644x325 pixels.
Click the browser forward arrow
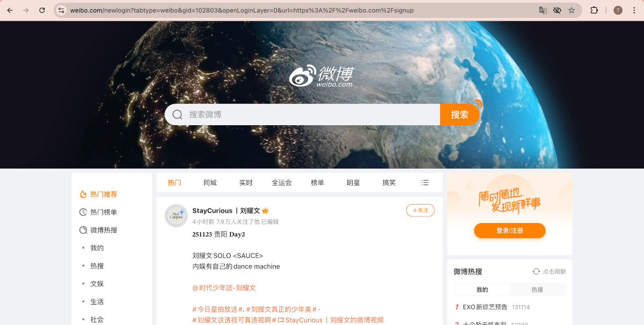[26, 10]
